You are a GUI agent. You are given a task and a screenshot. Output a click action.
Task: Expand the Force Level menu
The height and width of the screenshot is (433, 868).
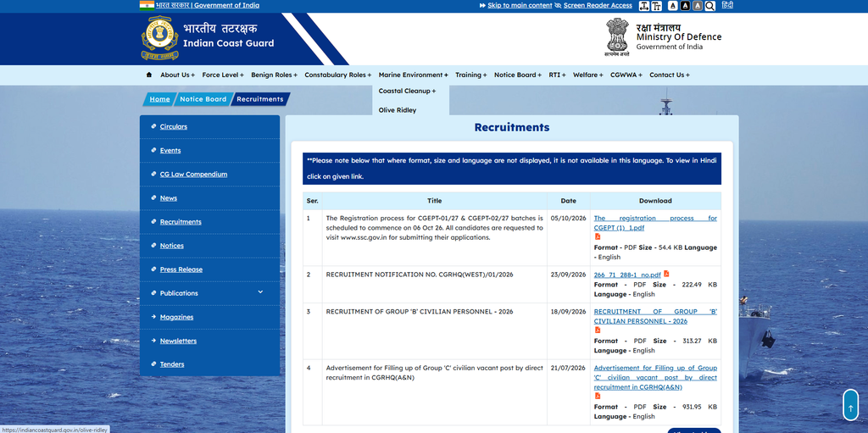[222, 75]
